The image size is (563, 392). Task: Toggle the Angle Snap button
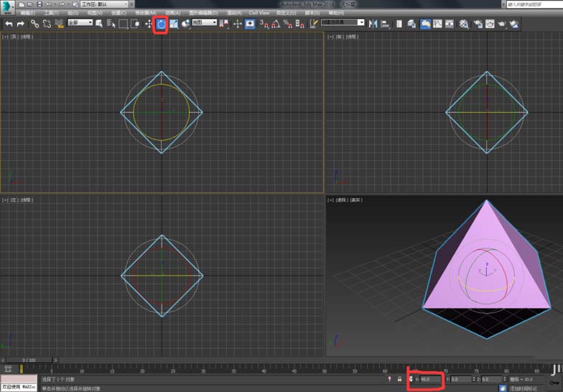click(x=276, y=24)
